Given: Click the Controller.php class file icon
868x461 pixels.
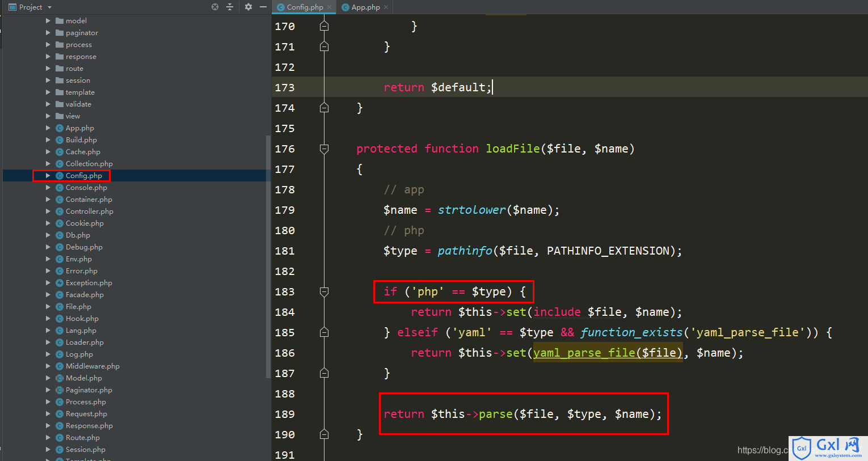Looking at the screenshot, I should 60,212.
